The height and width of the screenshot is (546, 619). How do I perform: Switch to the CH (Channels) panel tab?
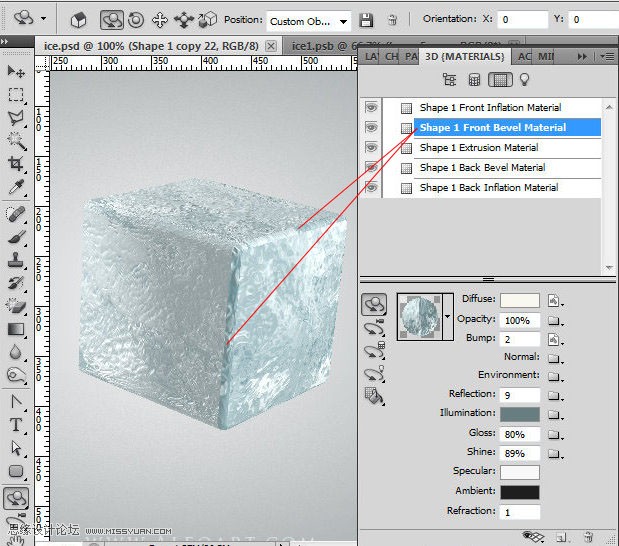[x=391, y=56]
